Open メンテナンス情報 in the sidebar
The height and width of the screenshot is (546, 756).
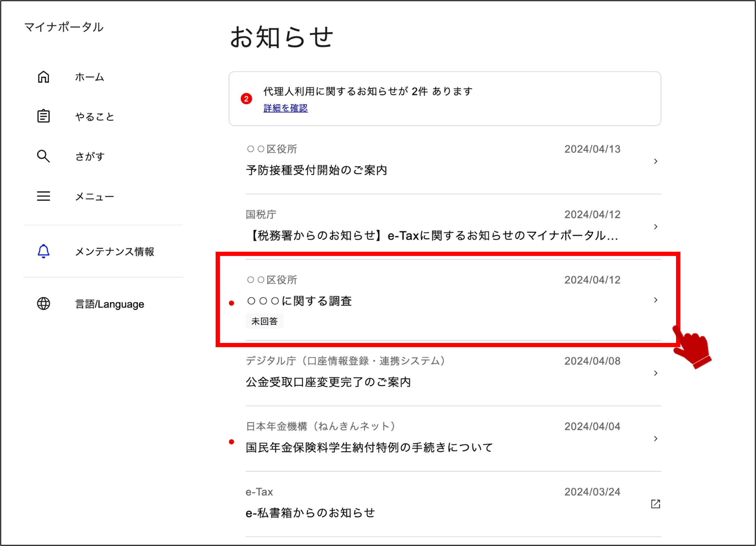(x=115, y=251)
